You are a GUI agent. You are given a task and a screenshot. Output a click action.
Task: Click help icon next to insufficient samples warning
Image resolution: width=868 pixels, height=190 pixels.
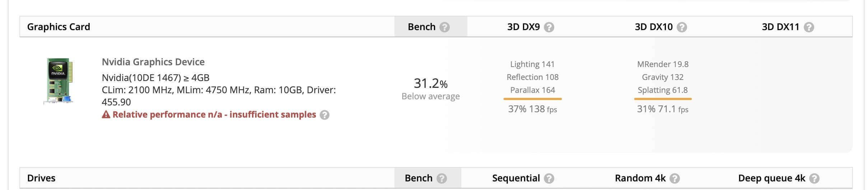[x=325, y=115]
